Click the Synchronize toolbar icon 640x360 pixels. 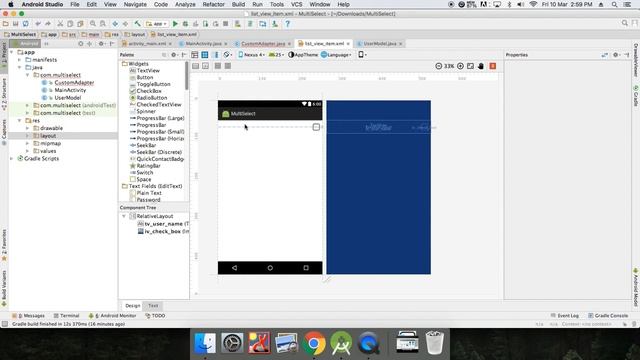click(x=26, y=24)
